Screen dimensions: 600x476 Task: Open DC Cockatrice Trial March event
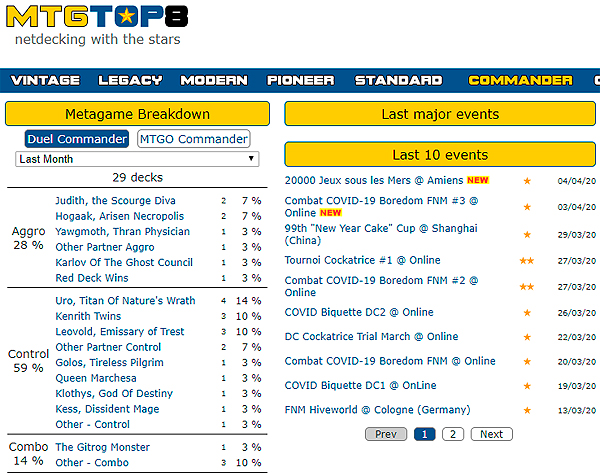[371, 336]
